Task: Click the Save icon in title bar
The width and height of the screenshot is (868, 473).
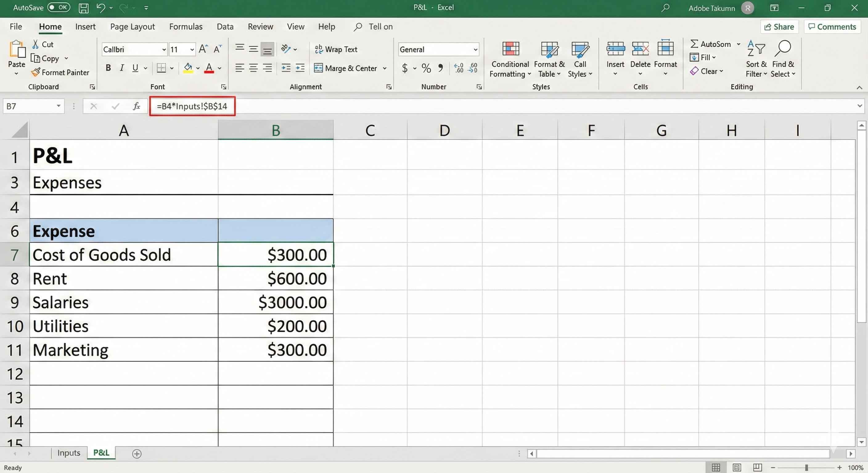Action: (83, 8)
